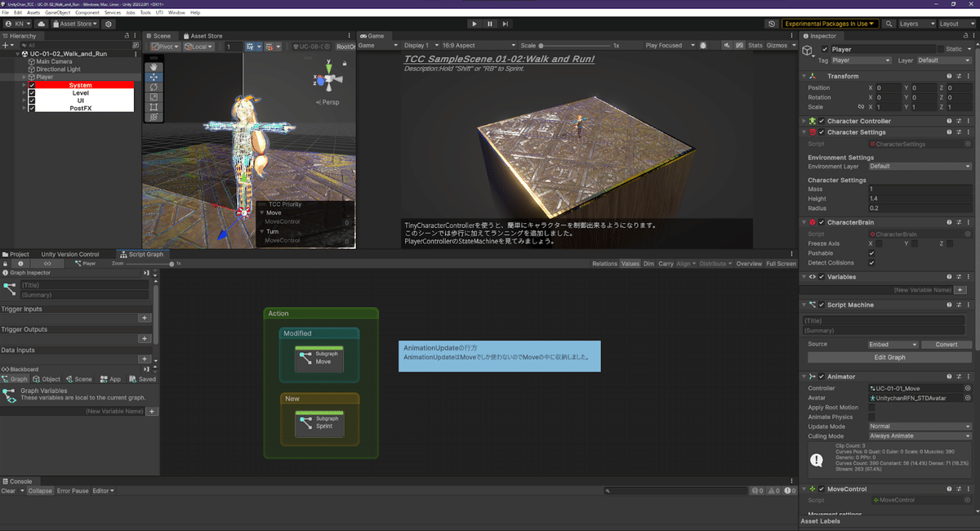980x531 pixels.
Task: Toggle the Detect Collisions checkbox
Action: pyautogui.click(x=872, y=263)
